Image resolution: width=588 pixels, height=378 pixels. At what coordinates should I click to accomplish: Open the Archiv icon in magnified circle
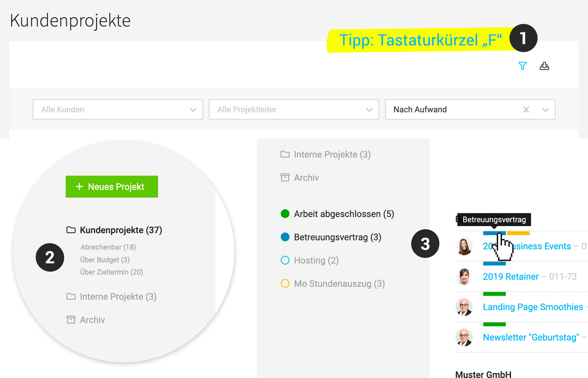pos(71,320)
